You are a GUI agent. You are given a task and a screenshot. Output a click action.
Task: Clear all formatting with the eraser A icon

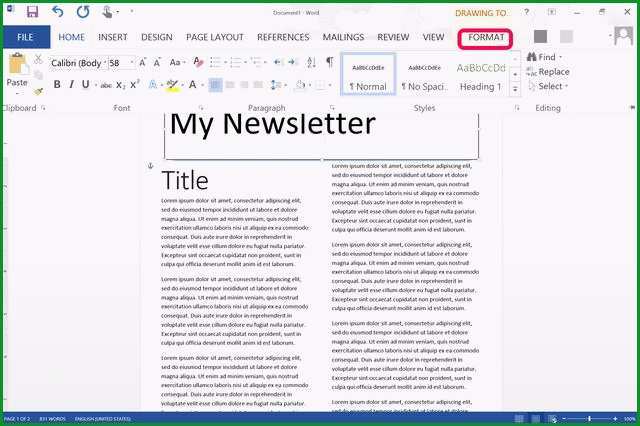pos(198,62)
